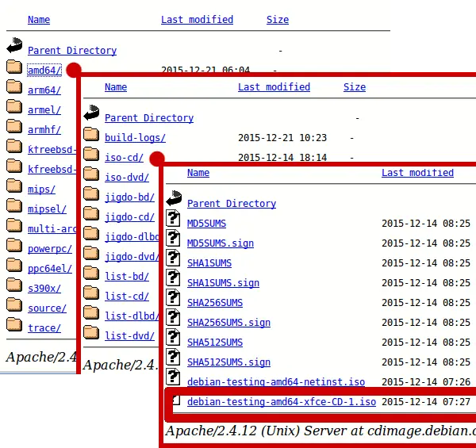This screenshot has width=476, height=448.
Task: Click the build-logs/ folder icon
Action: coord(91,134)
